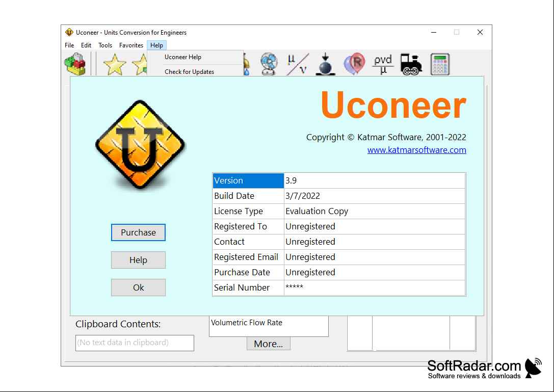
Task: Click the Purchase Date label cell
Action: click(248, 272)
